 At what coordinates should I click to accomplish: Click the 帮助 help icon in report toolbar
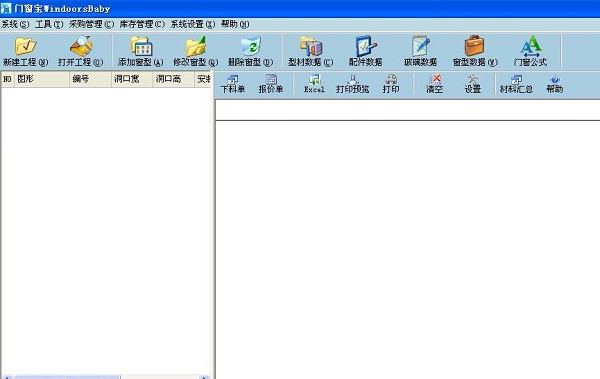click(554, 84)
